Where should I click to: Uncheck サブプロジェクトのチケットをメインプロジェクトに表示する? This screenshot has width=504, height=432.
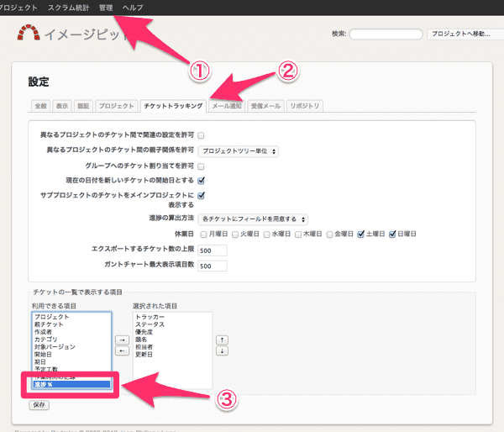[202, 195]
